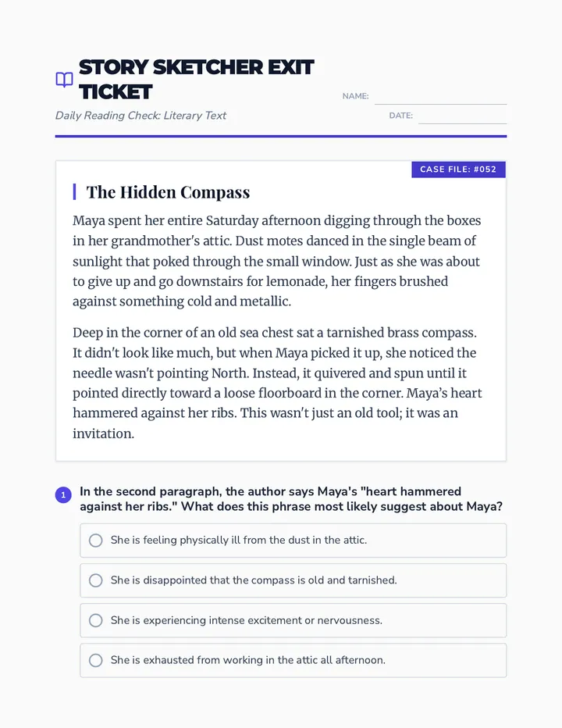Select radio for exhausted from working answer
562x728 pixels.
point(95,660)
